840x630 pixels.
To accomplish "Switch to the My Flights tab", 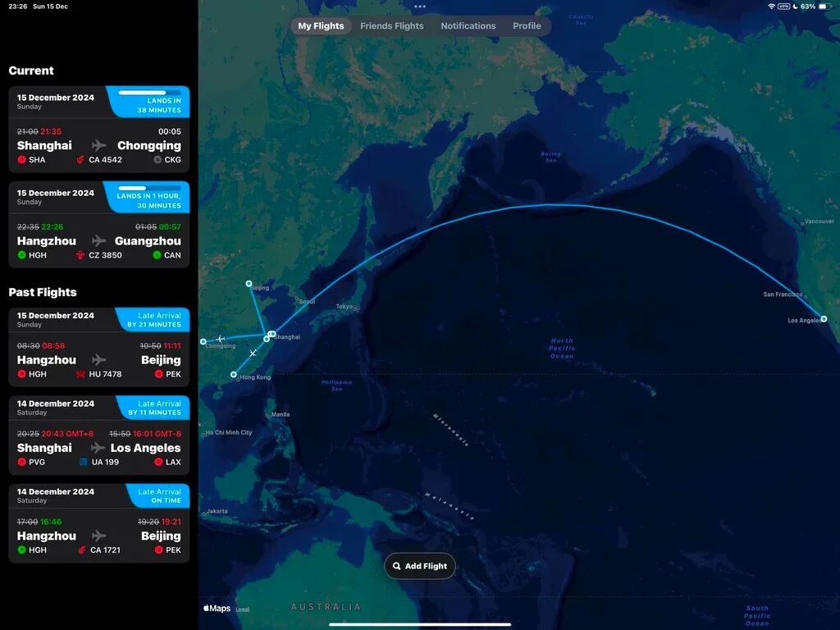I will coord(321,25).
